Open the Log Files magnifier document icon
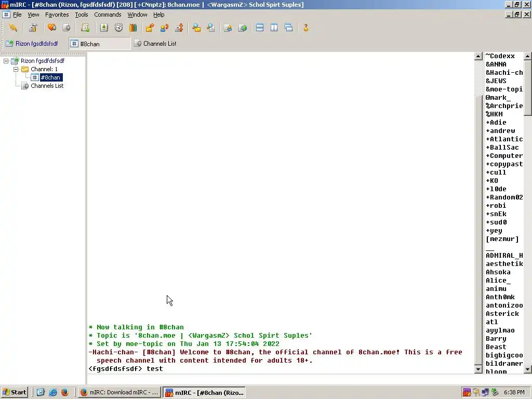This screenshot has width=532, height=399. pyautogui.click(x=211, y=28)
